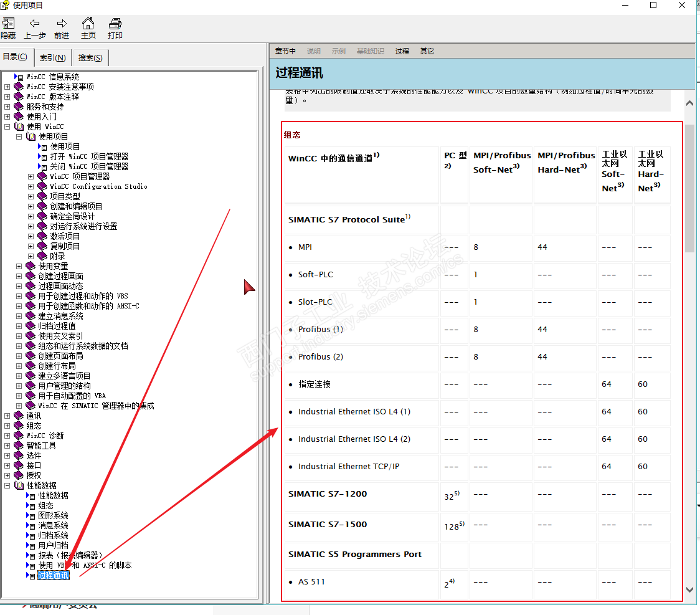Click the book icon beside WinCC 诊断
This screenshot has width=700, height=615.
(x=19, y=436)
